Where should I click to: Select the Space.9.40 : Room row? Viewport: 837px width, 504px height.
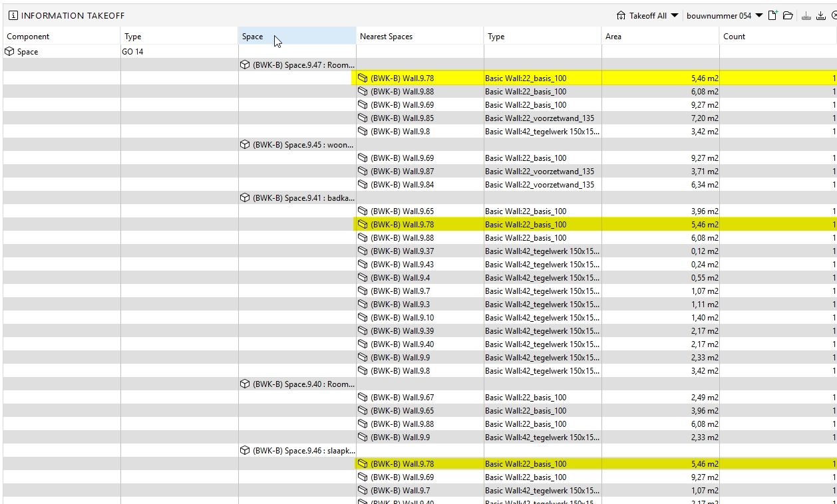click(x=297, y=384)
